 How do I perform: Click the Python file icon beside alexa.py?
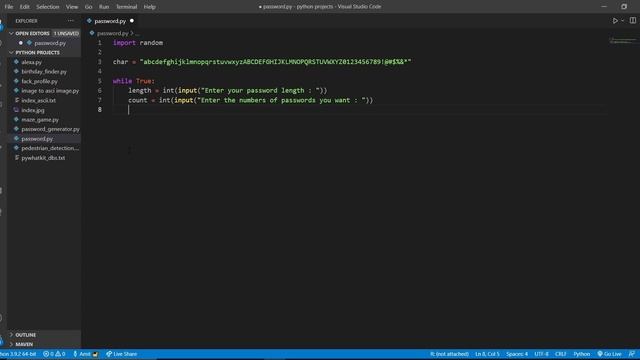click(16, 62)
